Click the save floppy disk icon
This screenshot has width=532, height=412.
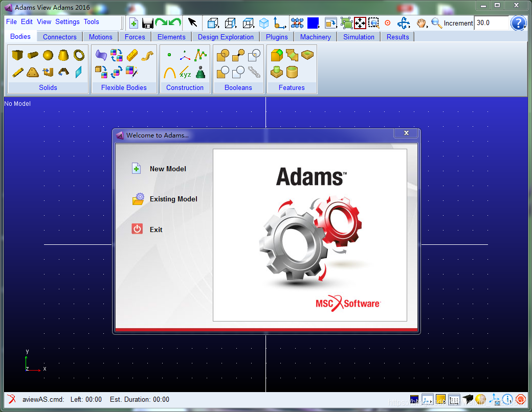148,24
